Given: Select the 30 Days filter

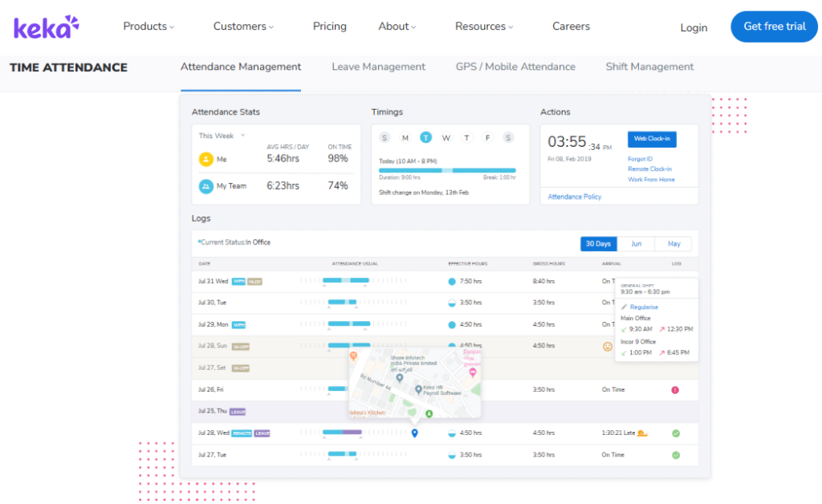Looking at the screenshot, I should coord(598,244).
